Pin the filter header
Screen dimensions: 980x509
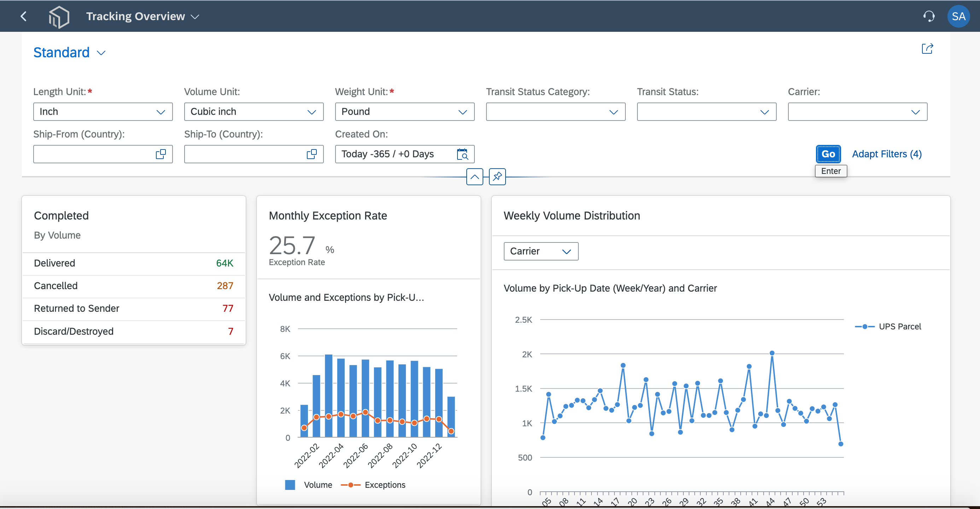click(497, 177)
